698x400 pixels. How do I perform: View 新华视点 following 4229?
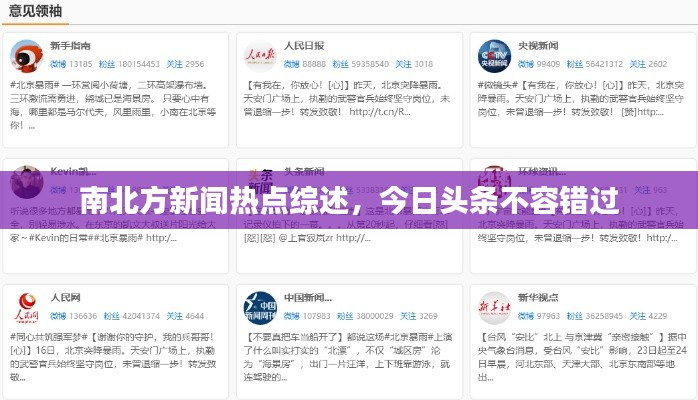click(x=649, y=316)
